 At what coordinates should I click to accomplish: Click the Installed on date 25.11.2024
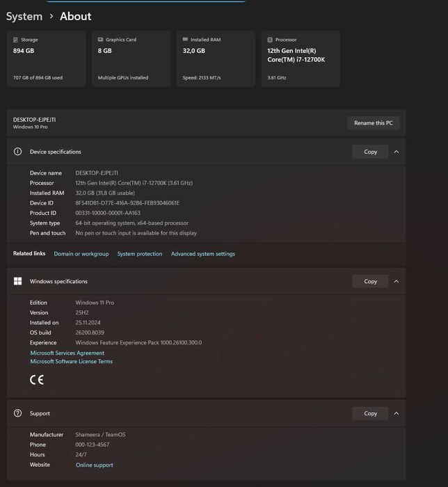88,322
